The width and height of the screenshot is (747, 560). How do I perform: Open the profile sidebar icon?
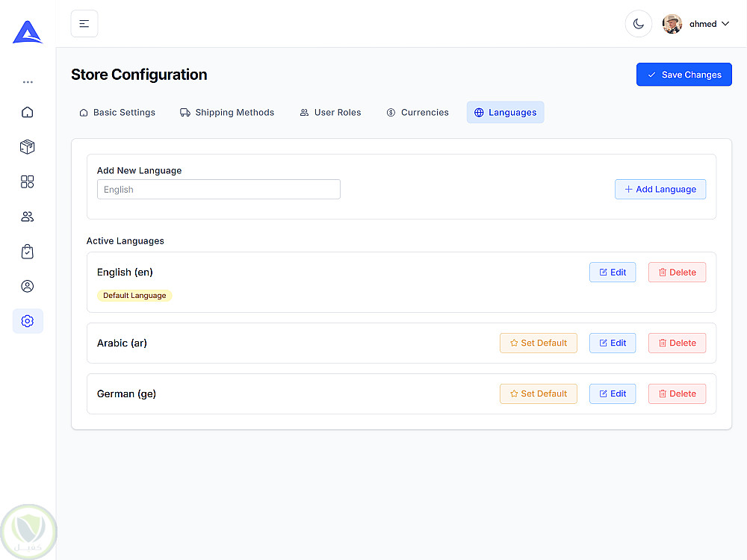tap(28, 286)
